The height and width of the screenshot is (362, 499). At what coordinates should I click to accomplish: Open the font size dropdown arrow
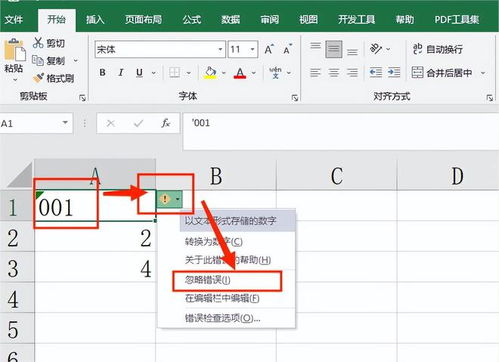253,50
